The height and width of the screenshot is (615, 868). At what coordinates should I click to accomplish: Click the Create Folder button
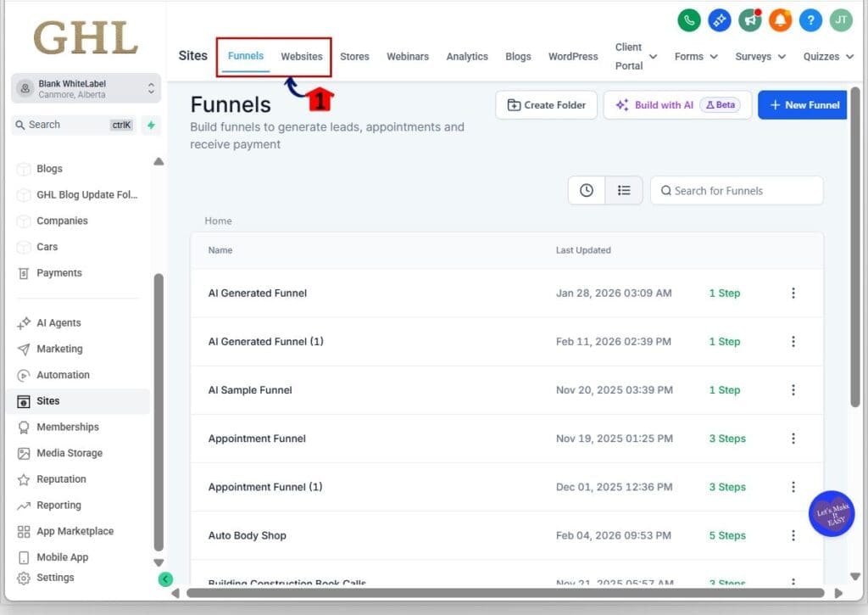point(546,105)
